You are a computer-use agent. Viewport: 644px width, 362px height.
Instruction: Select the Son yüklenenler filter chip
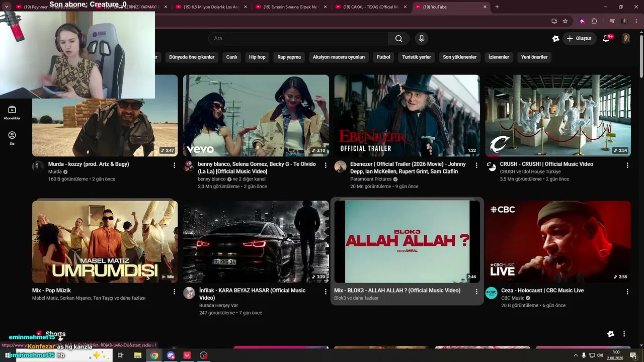click(460, 57)
